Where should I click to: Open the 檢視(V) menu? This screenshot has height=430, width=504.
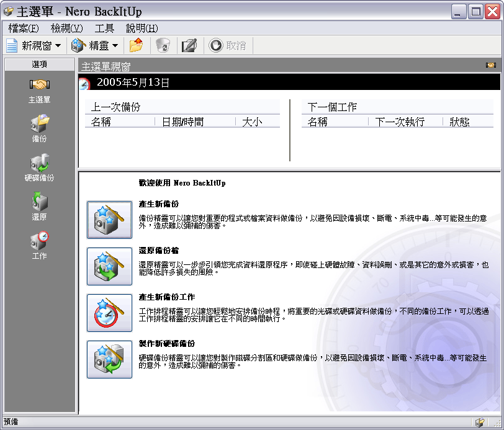coord(66,29)
